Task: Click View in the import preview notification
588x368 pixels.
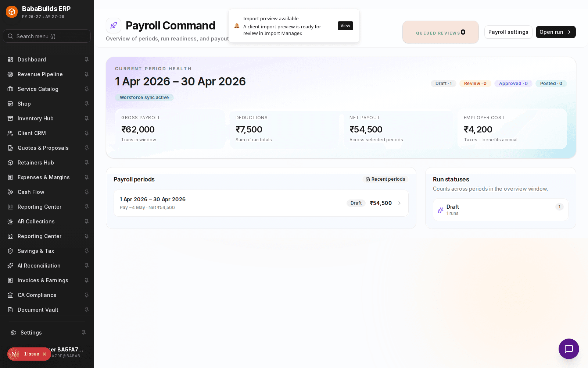Action: click(x=345, y=26)
